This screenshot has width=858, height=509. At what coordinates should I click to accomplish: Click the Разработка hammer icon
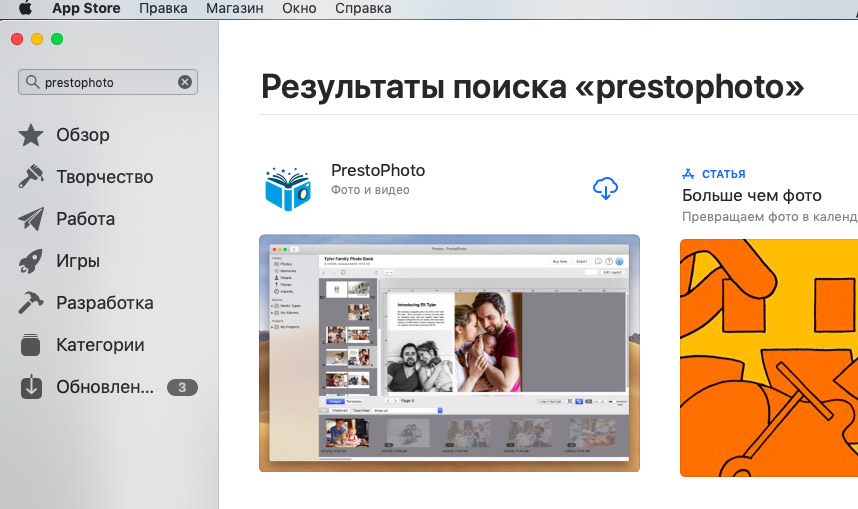[31, 302]
